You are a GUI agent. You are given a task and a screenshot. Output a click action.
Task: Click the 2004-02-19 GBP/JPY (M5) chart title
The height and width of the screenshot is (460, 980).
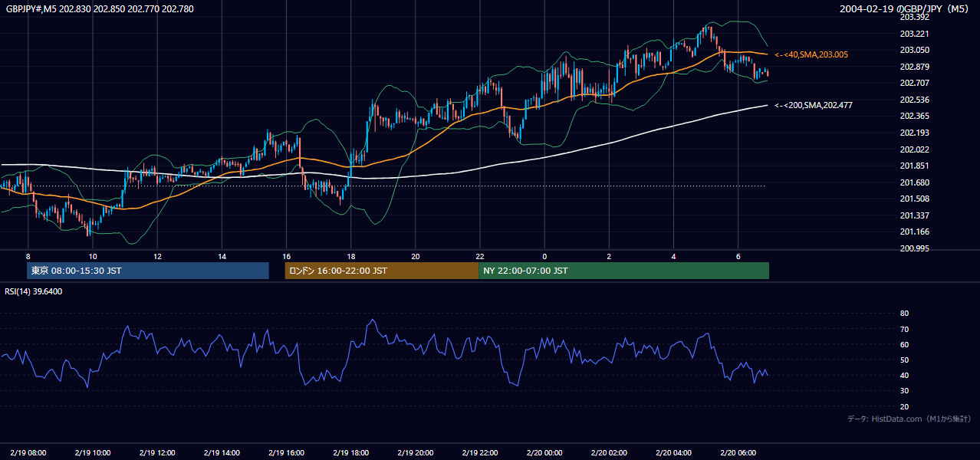tap(905, 8)
